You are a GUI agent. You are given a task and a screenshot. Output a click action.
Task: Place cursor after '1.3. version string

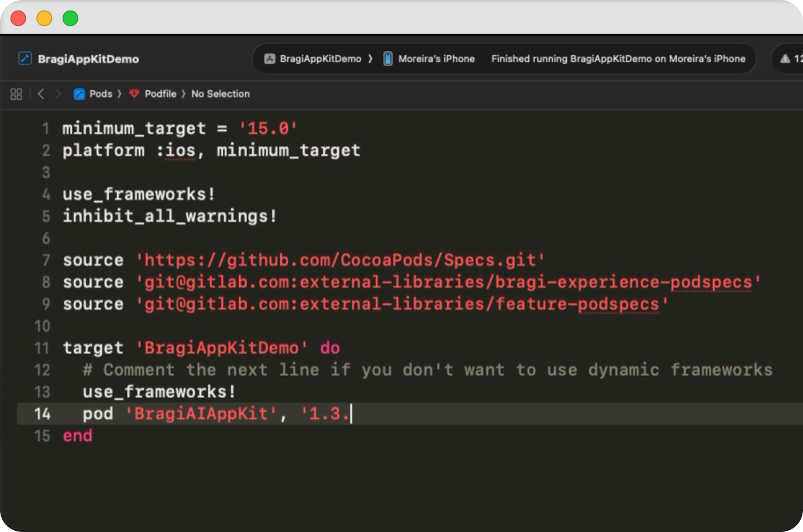point(351,414)
